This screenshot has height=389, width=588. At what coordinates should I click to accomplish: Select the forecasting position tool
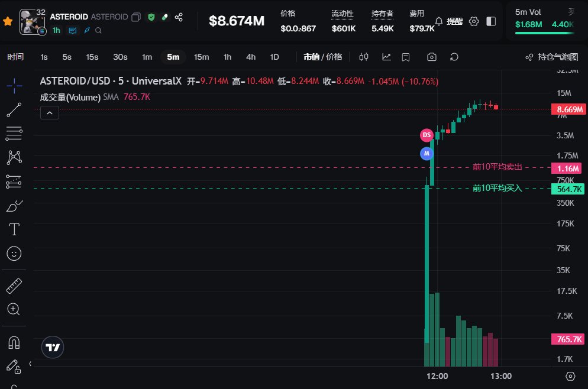[14, 181]
